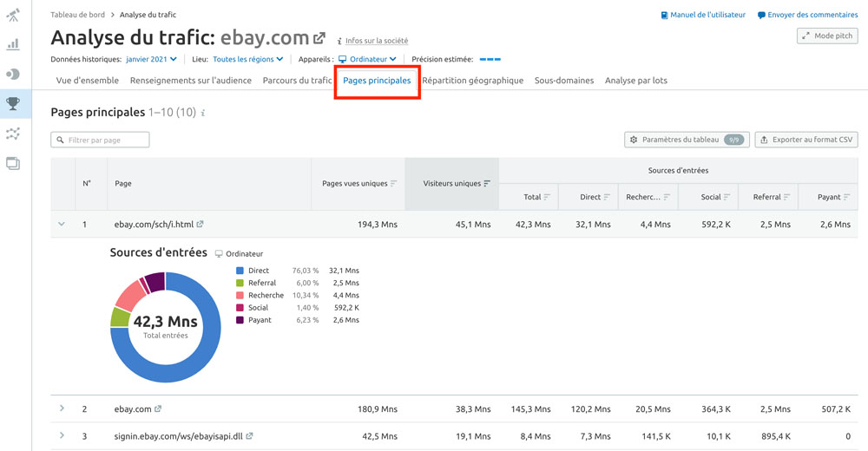
Task: Click 194,3 Mns pages vues cell
Action: (x=378, y=225)
